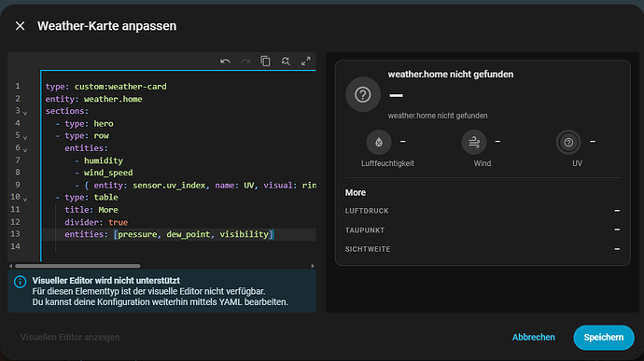Click the 'Visueller Editor wird nicht unterstützt' message
Viewport: 644px width, 361px height.
coord(106,281)
